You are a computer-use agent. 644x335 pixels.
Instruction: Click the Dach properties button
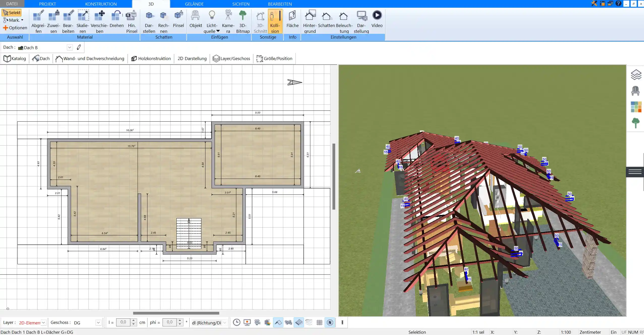click(41, 59)
